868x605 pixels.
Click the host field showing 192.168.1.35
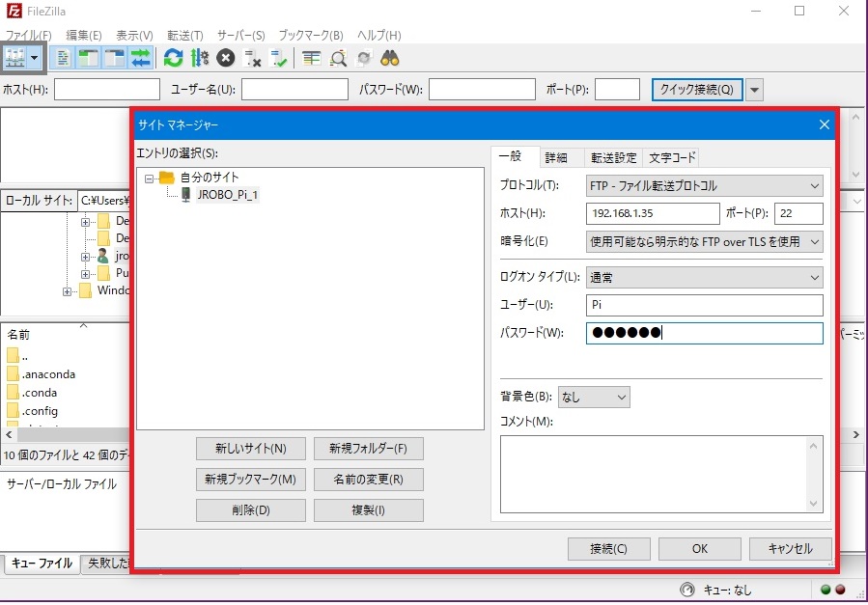coord(653,213)
